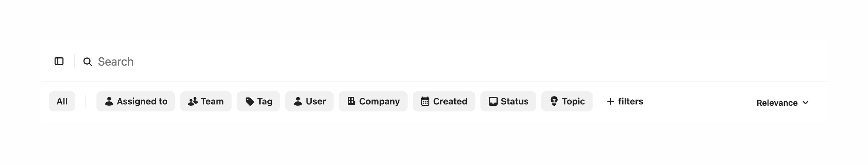The image size is (868, 164).
Task: Toggle the sidebar panel icon
Action: (x=59, y=61)
